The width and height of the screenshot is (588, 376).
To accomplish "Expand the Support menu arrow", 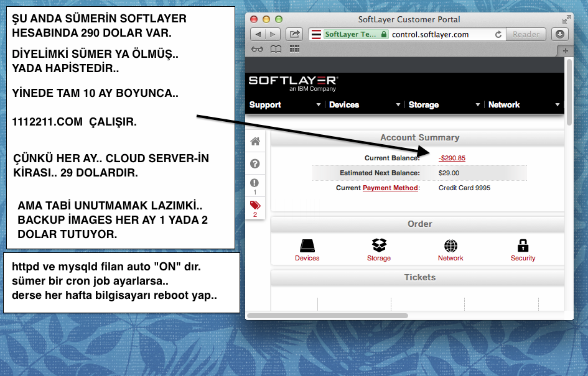I will point(319,105).
